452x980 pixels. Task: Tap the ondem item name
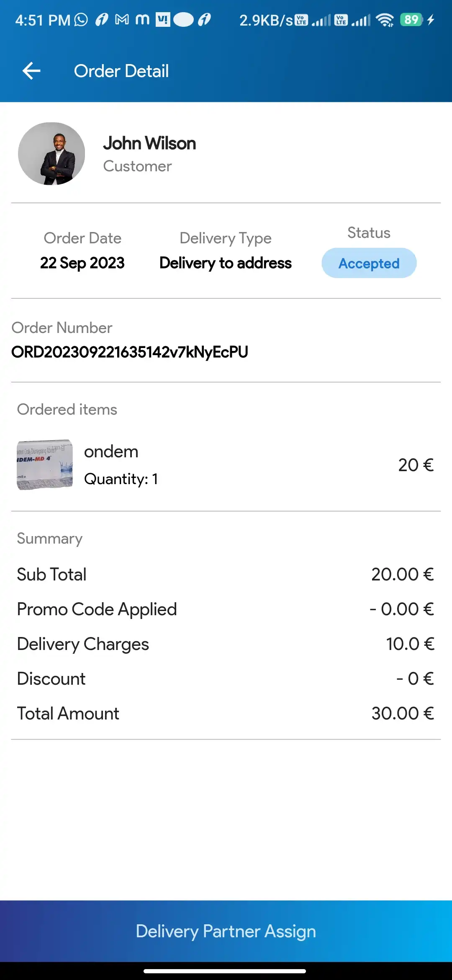pos(111,451)
